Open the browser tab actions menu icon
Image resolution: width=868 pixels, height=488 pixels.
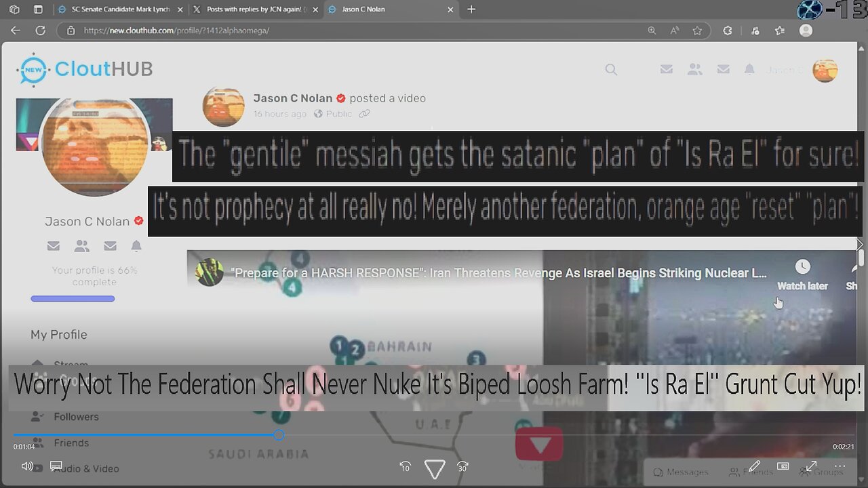pos(38,9)
